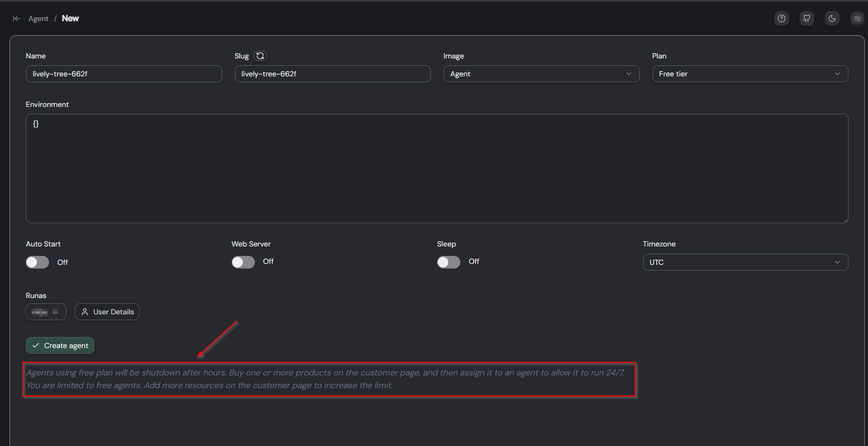Enable the Auto Start toggle

pos(37,262)
